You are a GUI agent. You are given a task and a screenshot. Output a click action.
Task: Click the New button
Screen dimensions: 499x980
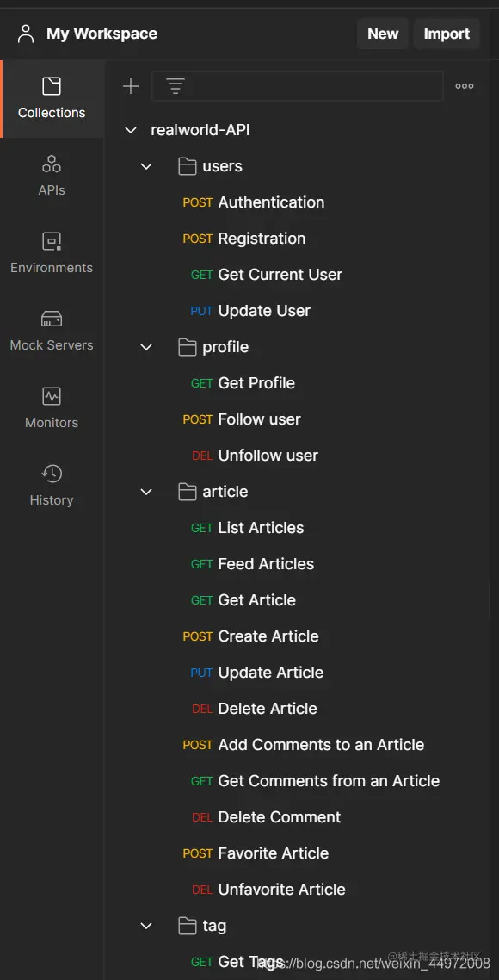[x=383, y=34]
